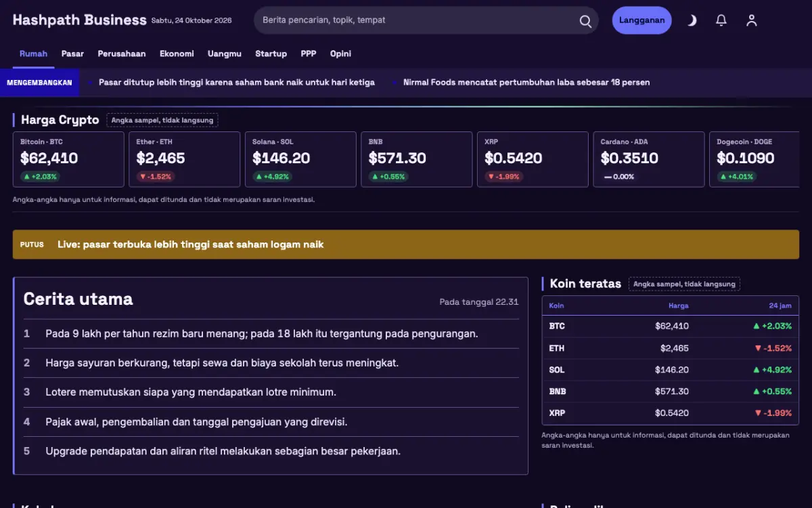Select the BNB price card
The width and height of the screenshot is (812, 508).
417,159
